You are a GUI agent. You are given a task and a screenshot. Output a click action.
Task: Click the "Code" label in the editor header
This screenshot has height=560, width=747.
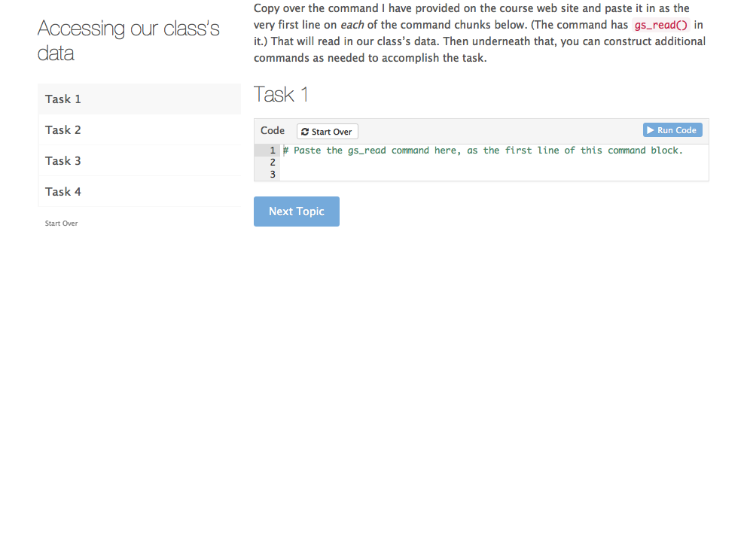click(273, 131)
